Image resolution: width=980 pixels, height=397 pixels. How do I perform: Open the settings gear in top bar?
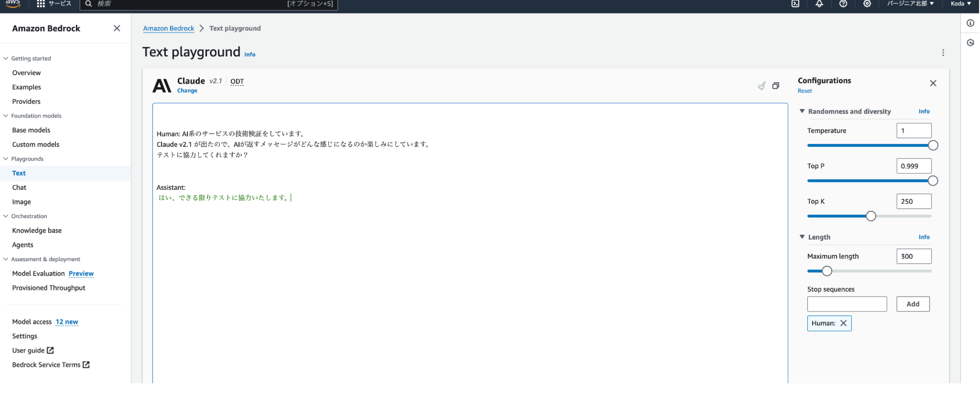[x=867, y=4]
